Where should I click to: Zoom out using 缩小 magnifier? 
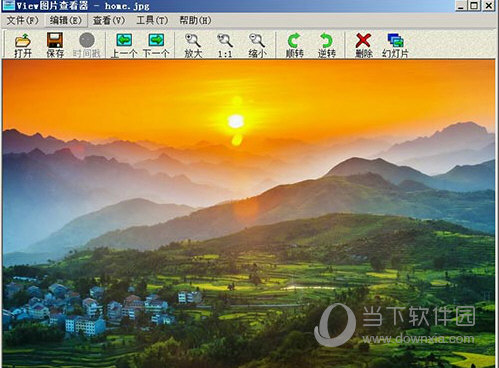[257, 45]
